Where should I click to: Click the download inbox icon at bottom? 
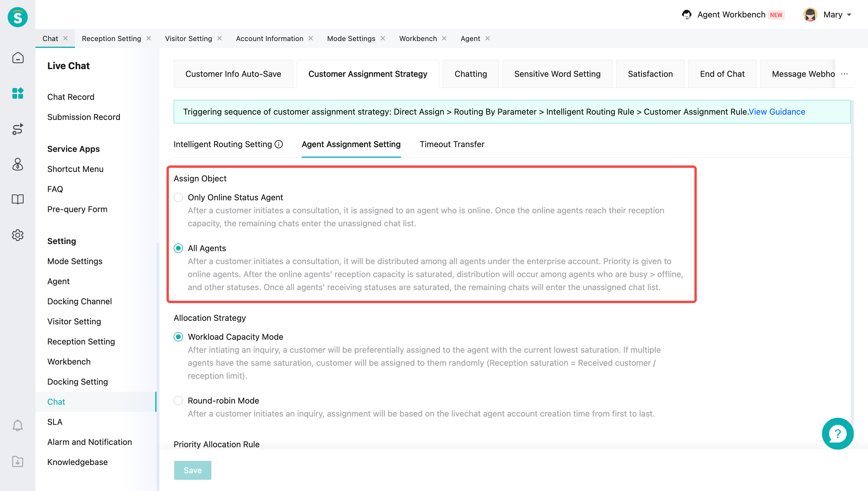(x=17, y=461)
